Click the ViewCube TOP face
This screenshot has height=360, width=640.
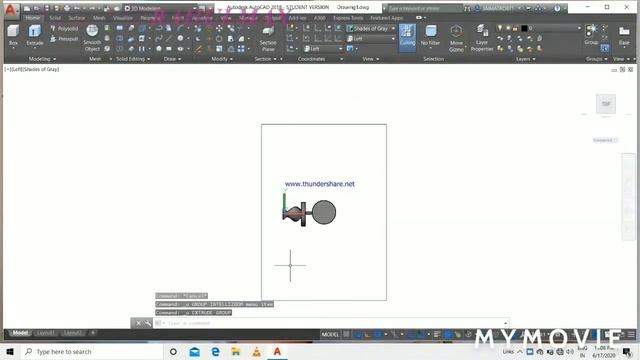pos(606,104)
